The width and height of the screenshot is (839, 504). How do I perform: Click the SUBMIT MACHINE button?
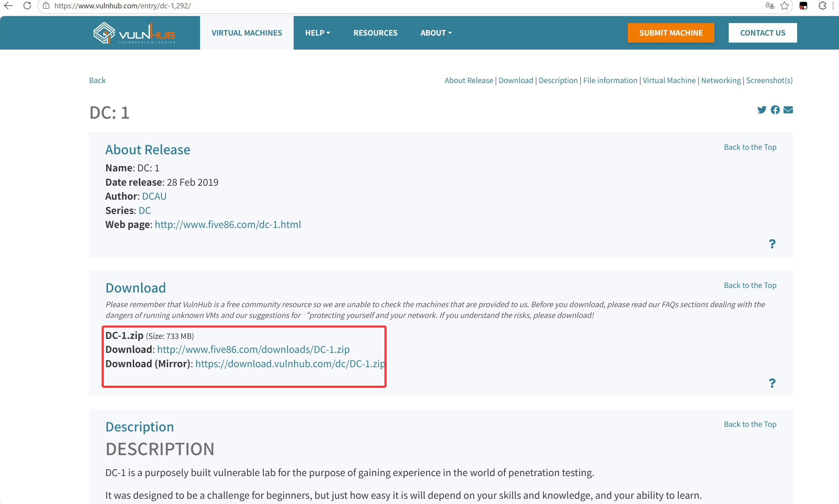(671, 33)
